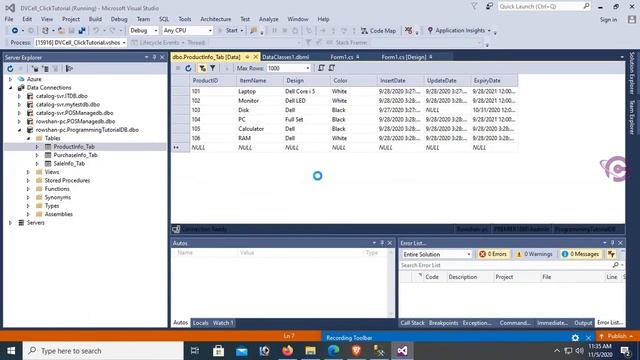Screen dimensions: 640x360
Task: Open Code Map from the toolbar
Action: [x=378, y=31]
